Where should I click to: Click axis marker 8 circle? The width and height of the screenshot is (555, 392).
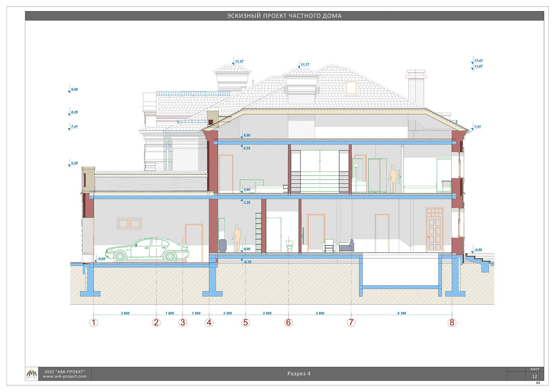click(x=452, y=323)
